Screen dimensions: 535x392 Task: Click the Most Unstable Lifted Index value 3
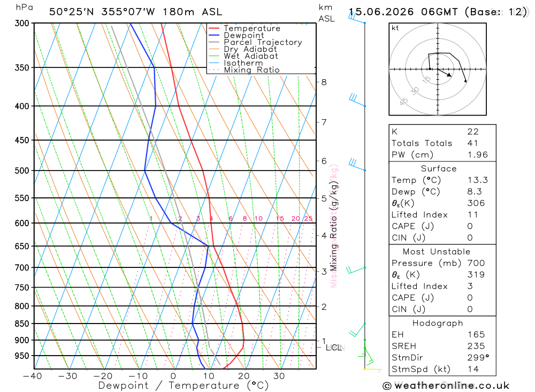(x=470, y=286)
